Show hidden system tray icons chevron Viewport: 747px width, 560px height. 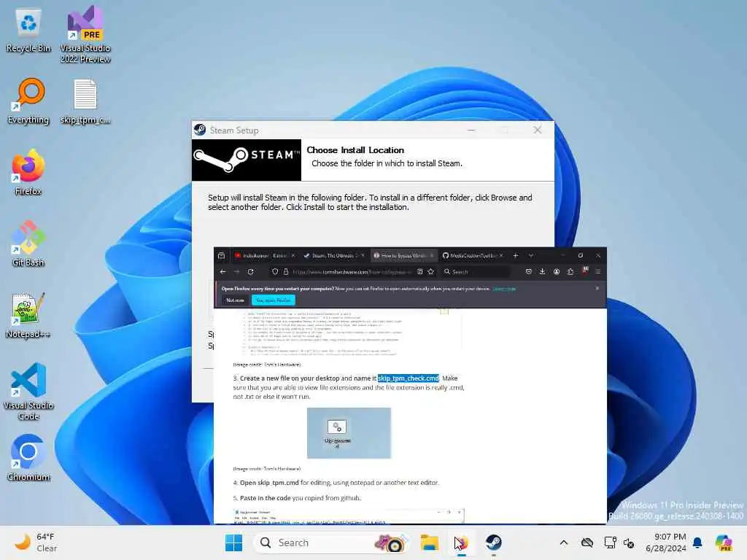pyautogui.click(x=564, y=542)
